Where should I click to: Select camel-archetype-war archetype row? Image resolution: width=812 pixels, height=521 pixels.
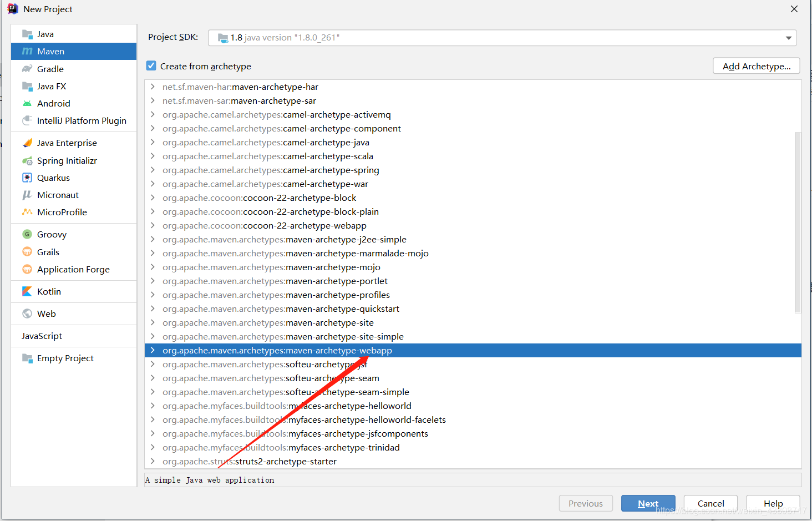click(473, 184)
